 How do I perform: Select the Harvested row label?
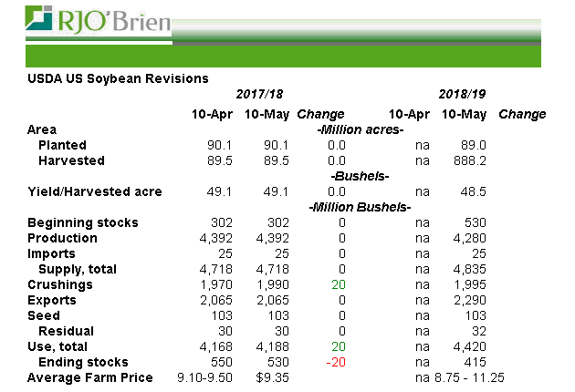[71, 160]
